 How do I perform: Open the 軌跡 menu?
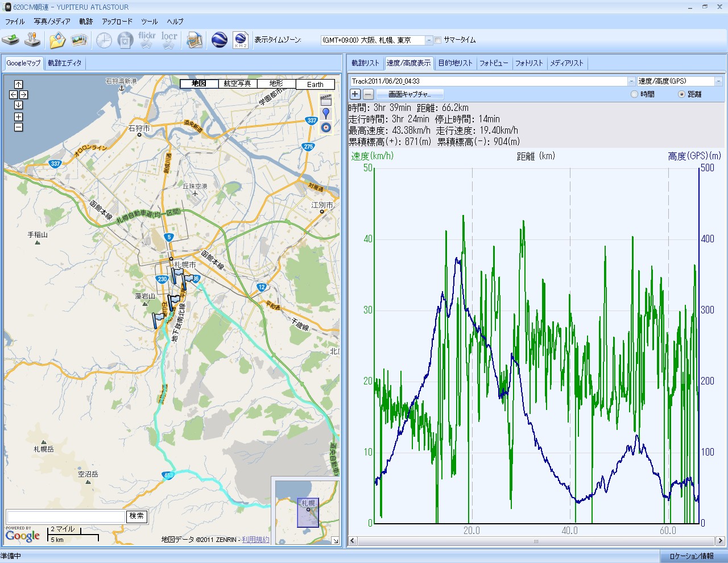pos(86,22)
